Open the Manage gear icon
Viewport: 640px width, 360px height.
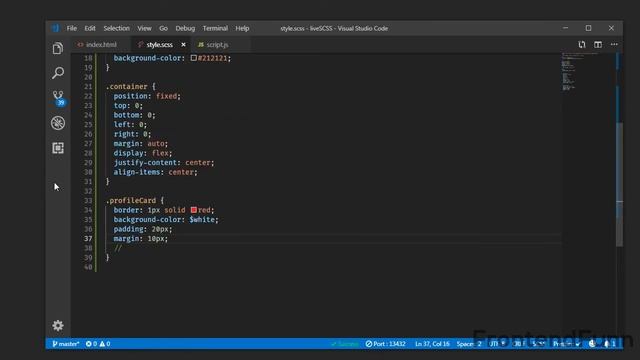click(58, 325)
